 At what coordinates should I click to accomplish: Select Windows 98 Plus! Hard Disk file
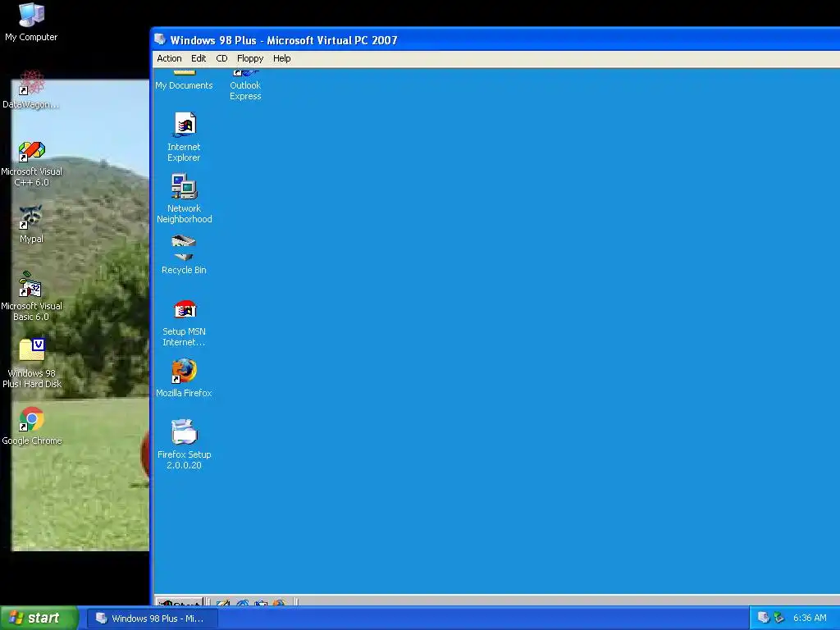tap(32, 363)
